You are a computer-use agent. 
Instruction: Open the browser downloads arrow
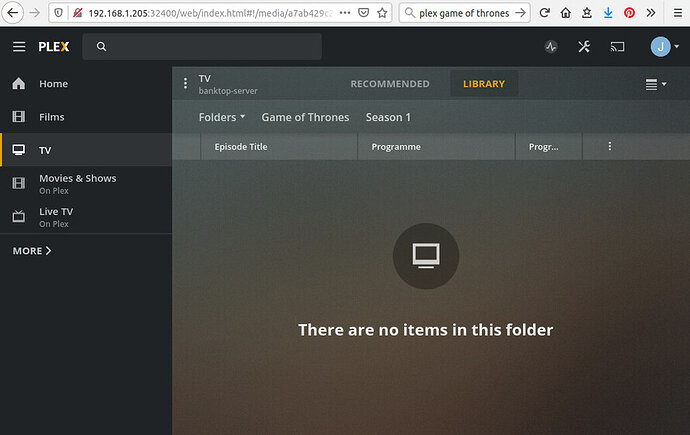click(x=608, y=13)
